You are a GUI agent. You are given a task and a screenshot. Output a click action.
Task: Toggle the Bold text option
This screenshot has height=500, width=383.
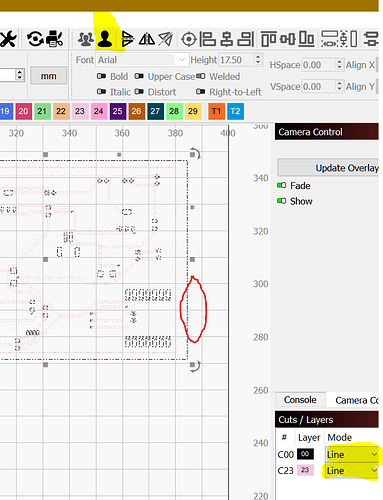point(112,77)
